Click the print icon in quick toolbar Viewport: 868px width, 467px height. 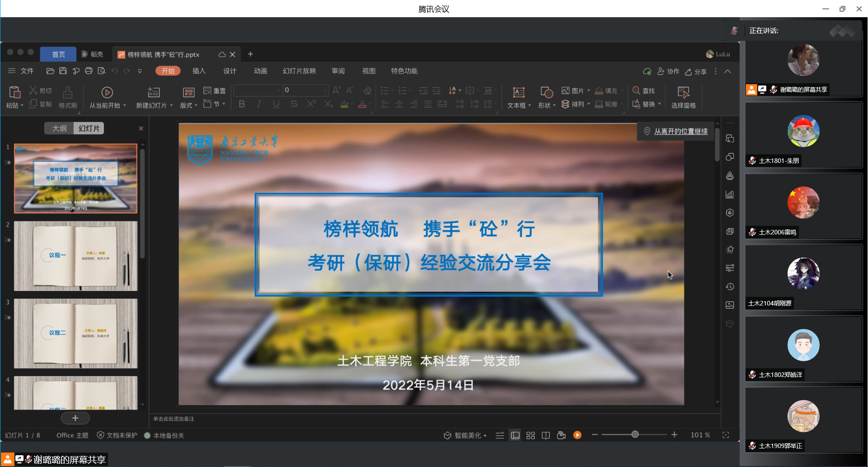[x=89, y=71]
